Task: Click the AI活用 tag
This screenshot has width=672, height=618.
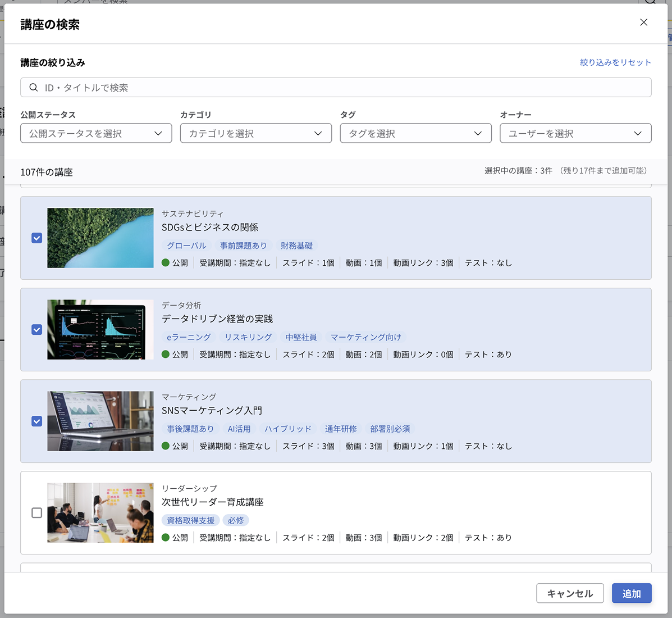Action: [x=239, y=429]
